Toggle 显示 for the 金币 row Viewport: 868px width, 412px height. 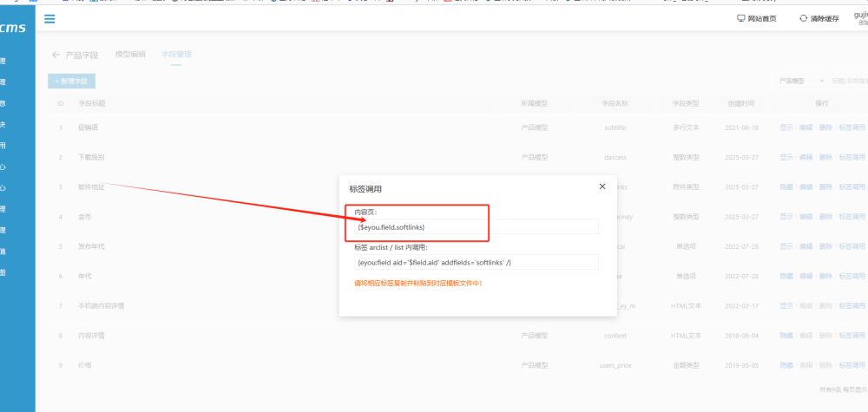786,216
